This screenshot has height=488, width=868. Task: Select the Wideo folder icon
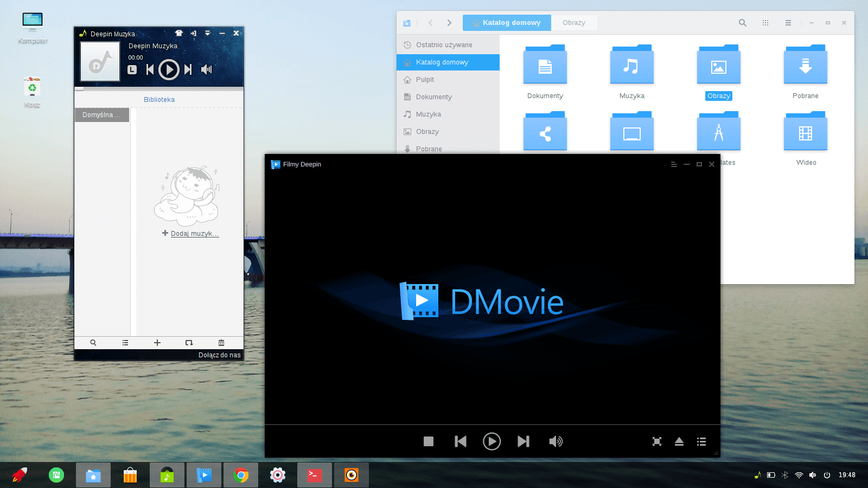(x=806, y=131)
